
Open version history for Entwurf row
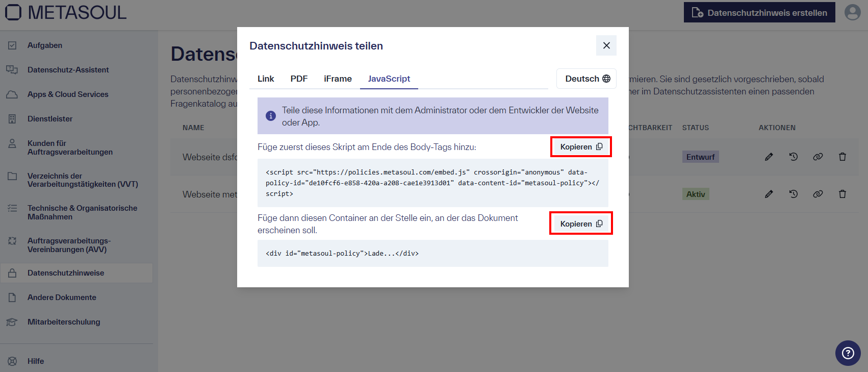click(x=794, y=157)
